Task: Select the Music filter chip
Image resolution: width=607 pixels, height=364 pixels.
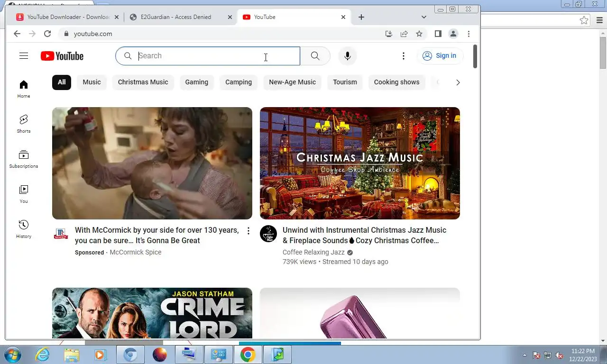Action: point(92,82)
